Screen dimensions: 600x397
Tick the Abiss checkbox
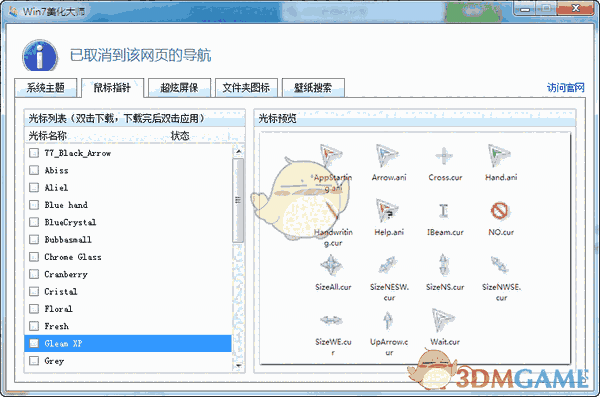coord(34,170)
